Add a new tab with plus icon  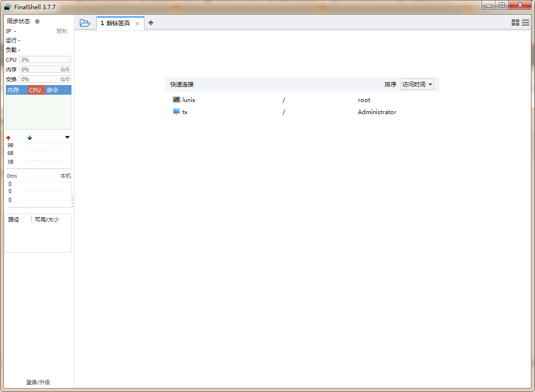click(151, 23)
